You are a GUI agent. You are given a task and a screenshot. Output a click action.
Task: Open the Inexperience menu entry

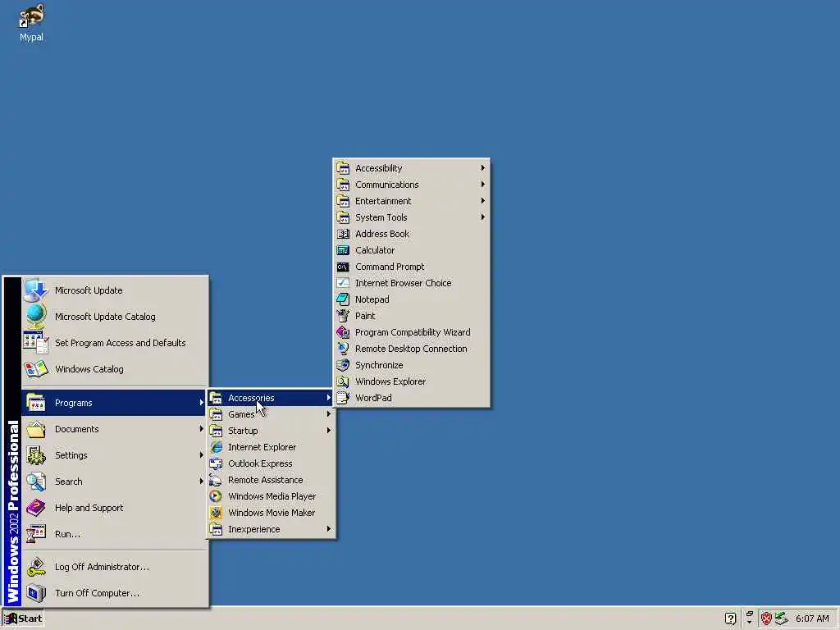pos(271,529)
